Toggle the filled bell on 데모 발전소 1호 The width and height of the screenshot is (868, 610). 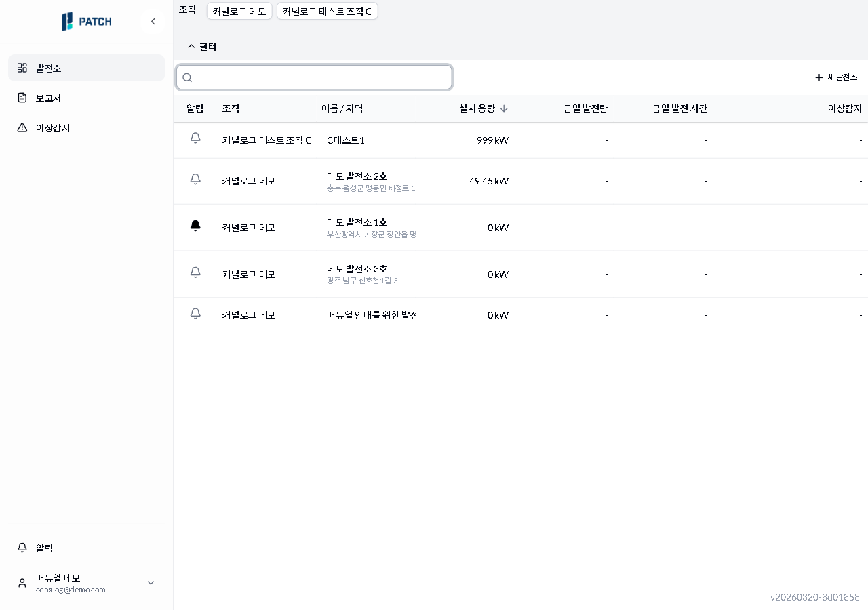195,226
